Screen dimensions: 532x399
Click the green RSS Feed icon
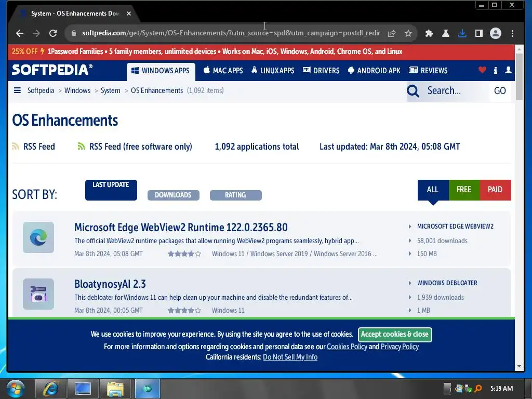click(x=81, y=146)
